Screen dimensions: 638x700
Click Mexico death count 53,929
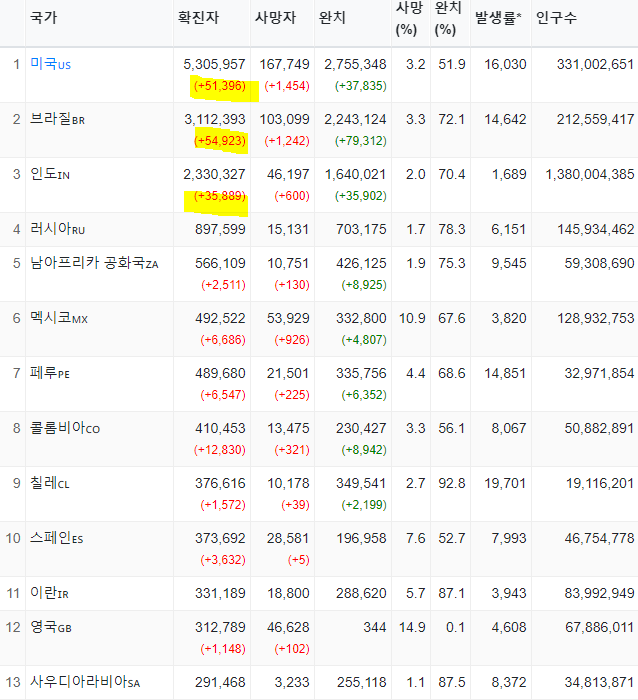coord(288,318)
